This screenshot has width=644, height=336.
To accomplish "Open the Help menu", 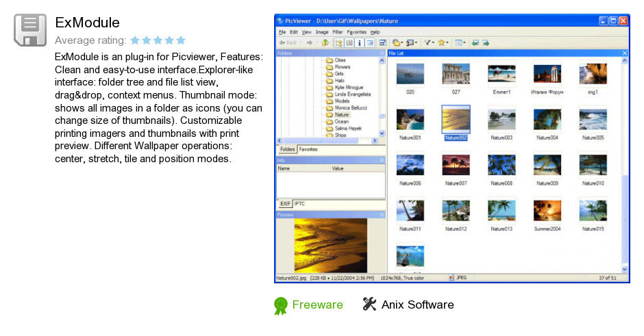I will pos(375,32).
